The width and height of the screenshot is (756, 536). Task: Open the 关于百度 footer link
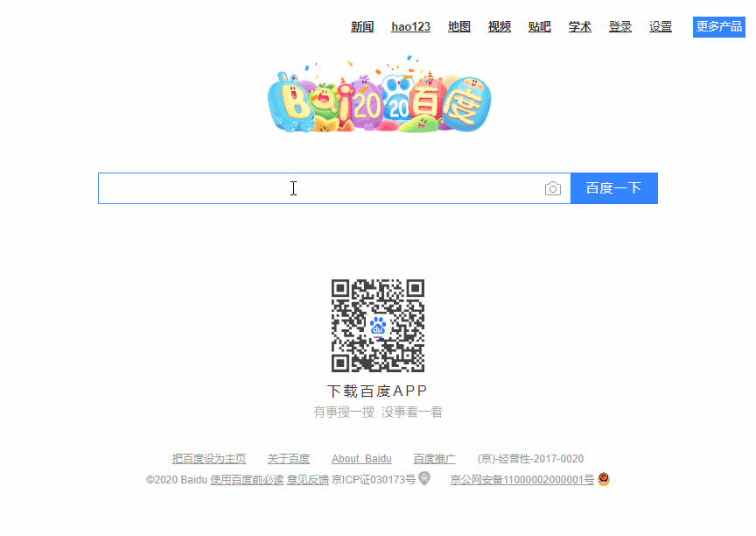[x=289, y=459]
